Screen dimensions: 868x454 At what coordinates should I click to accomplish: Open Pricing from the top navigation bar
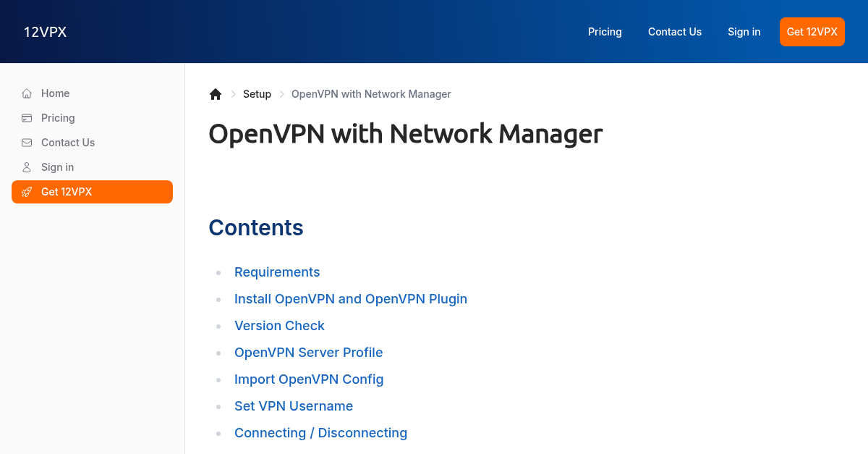click(605, 32)
